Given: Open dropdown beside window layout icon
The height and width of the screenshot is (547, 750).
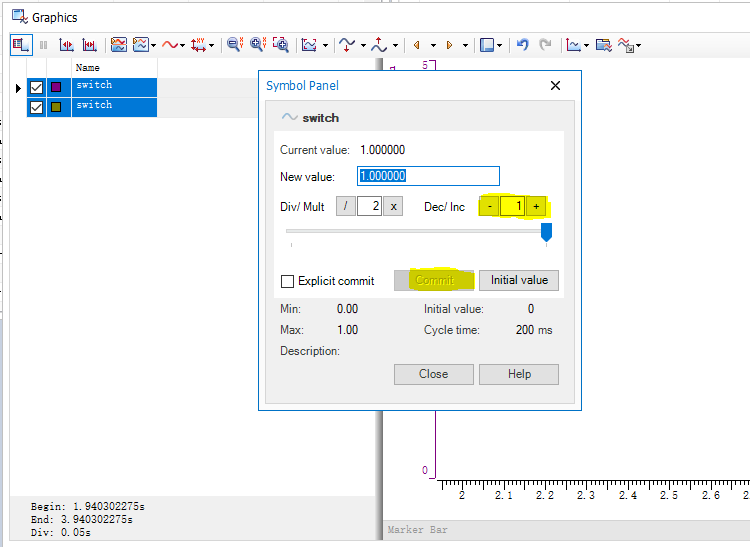Looking at the screenshot, I should [x=499, y=45].
